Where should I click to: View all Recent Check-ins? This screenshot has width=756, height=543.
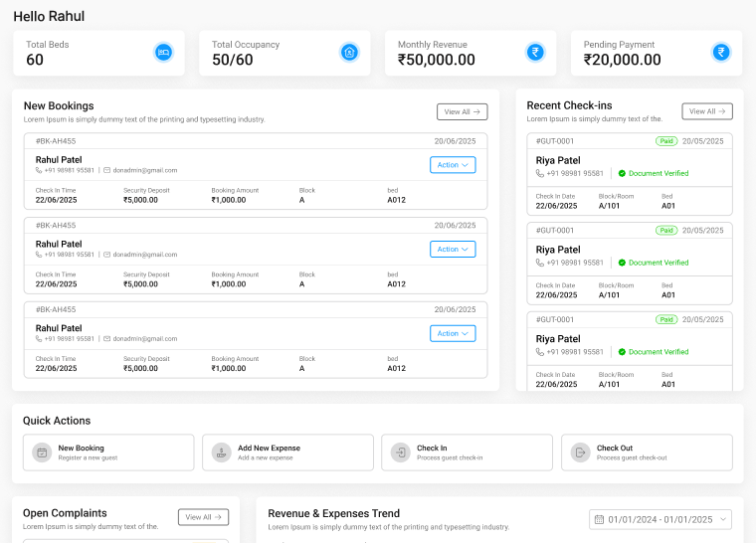[x=707, y=112]
